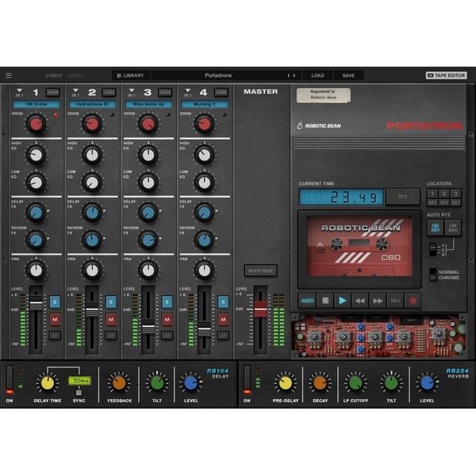
Task: Solo track 4
Action: point(223,302)
